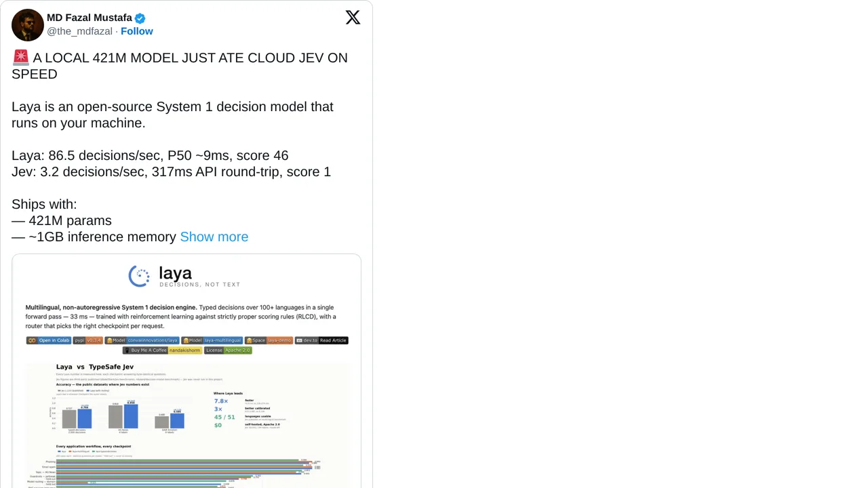Click the dev.to Read Article badge
868x488 pixels.
click(321, 340)
